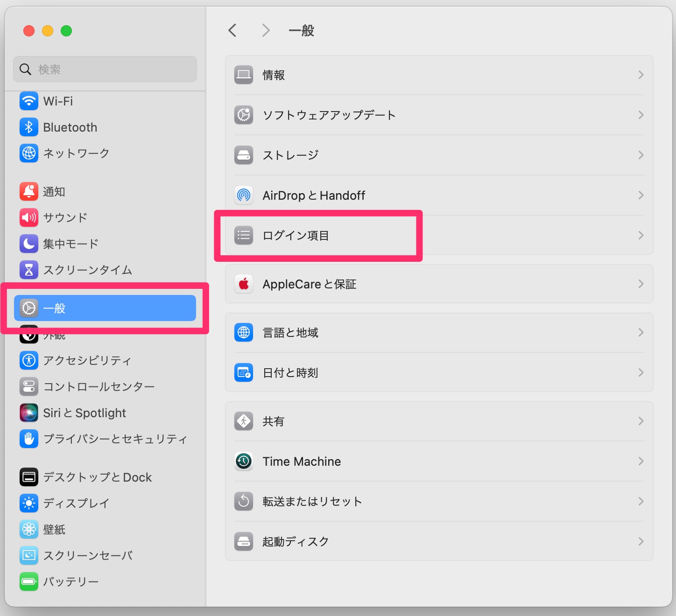This screenshot has width=676, height=616.
Task: Open the 転送またはリセット row label
Action: (312, 502)
